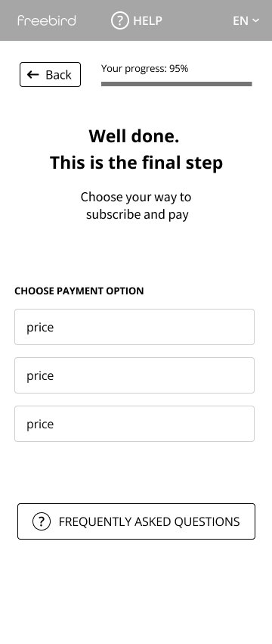Expand language list using chevron beside EN
The width and height of the screenshot is (272, 644).
tap(255, 20)
